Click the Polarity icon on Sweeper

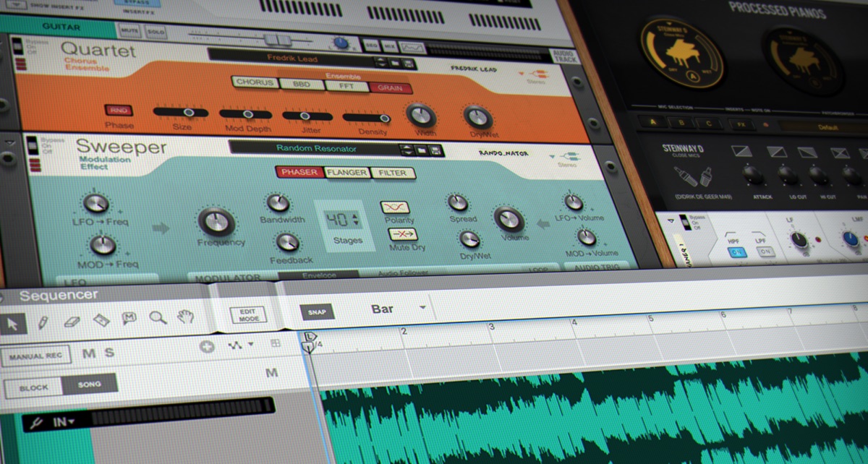pyautogui.click(x=394, y=207)
